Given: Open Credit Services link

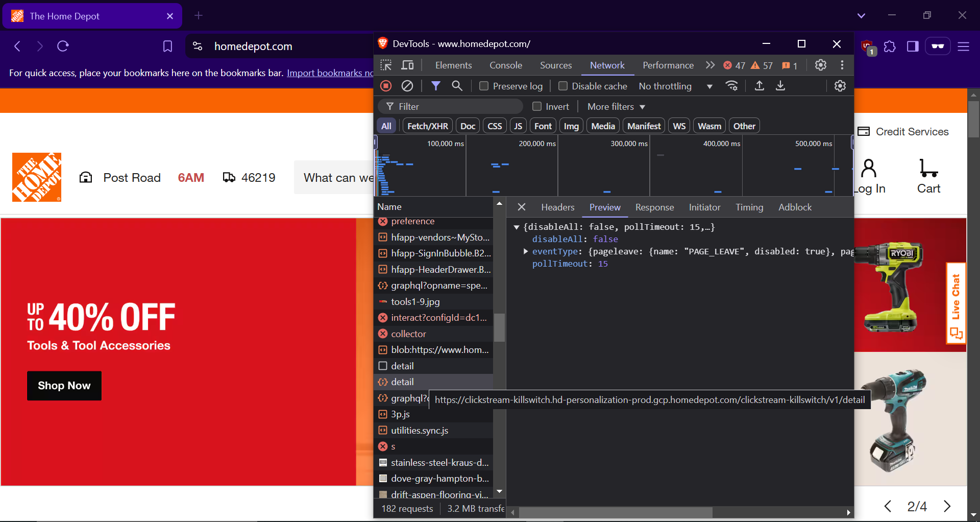Looking at the screenshot, I should point(903,132).
